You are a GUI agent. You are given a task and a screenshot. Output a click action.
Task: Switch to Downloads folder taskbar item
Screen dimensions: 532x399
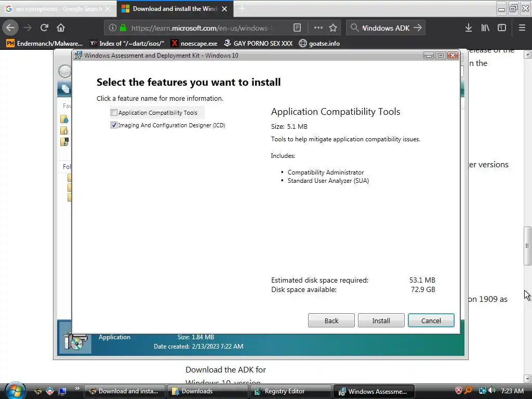point(207,391)
